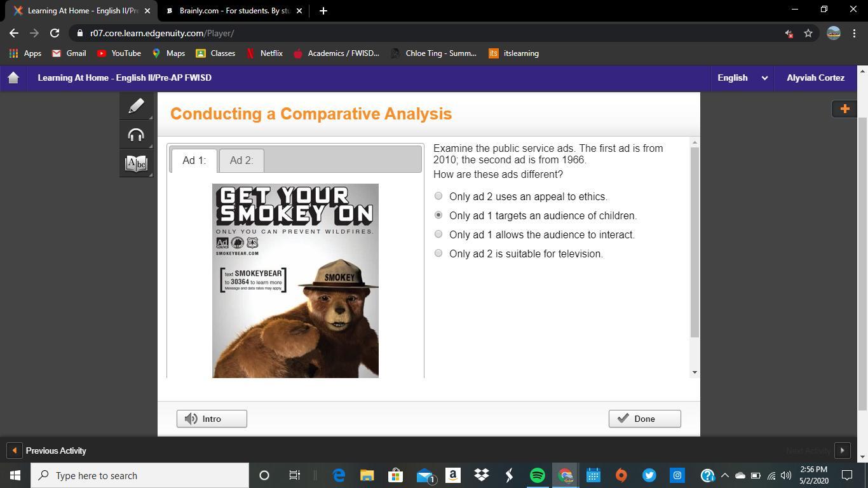
Task: Open the Windows notification center
Action: pyautogui.click(x=847, y=475)
